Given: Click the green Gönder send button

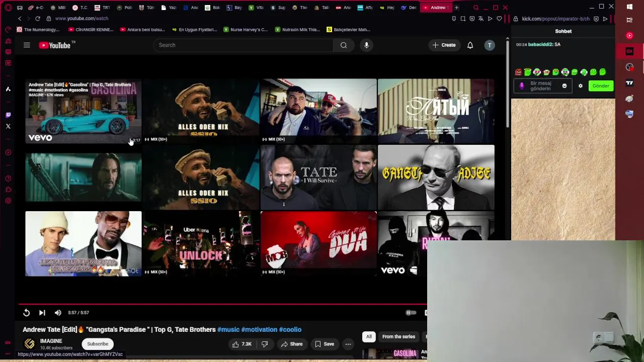Looking at the screenshot, I should tap(601, 86).
